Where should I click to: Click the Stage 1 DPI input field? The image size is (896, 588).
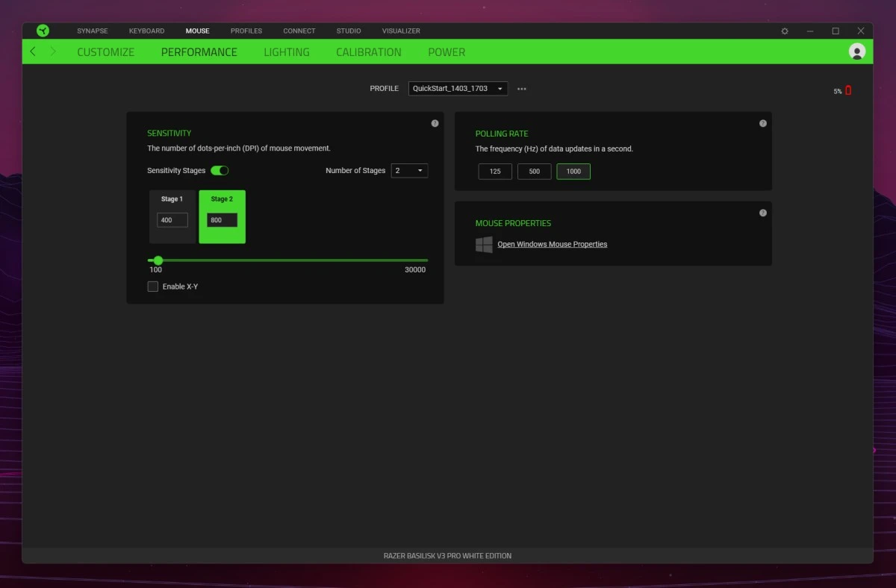tap(172, 220)
